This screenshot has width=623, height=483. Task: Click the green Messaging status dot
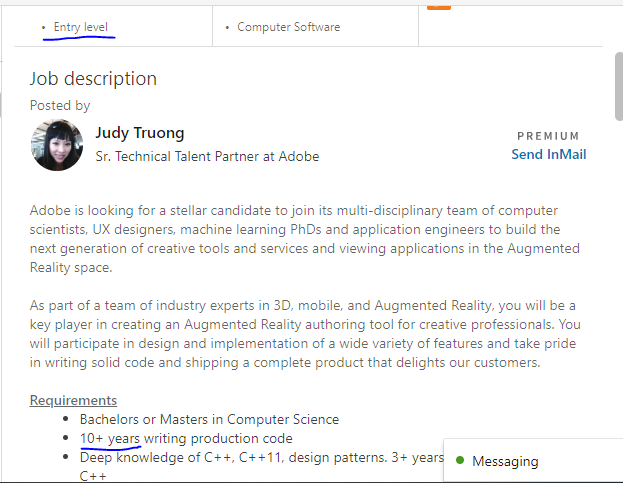[x=460, y=460]
